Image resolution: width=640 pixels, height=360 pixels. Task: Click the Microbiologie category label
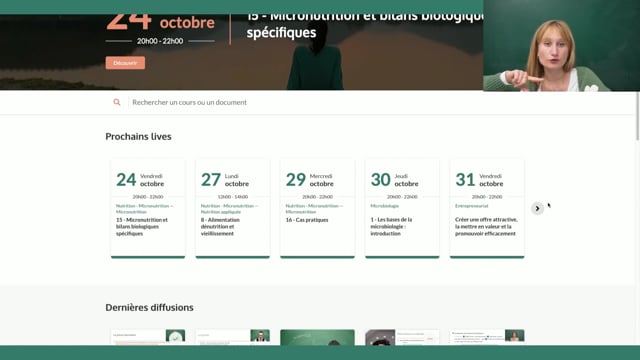click(384, 206)
